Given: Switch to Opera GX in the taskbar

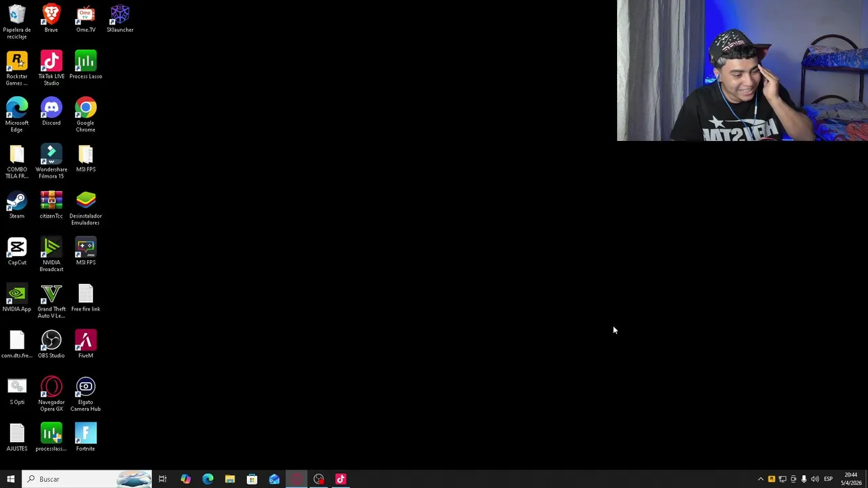Looking at the screenshot, I should pos(296,479).
